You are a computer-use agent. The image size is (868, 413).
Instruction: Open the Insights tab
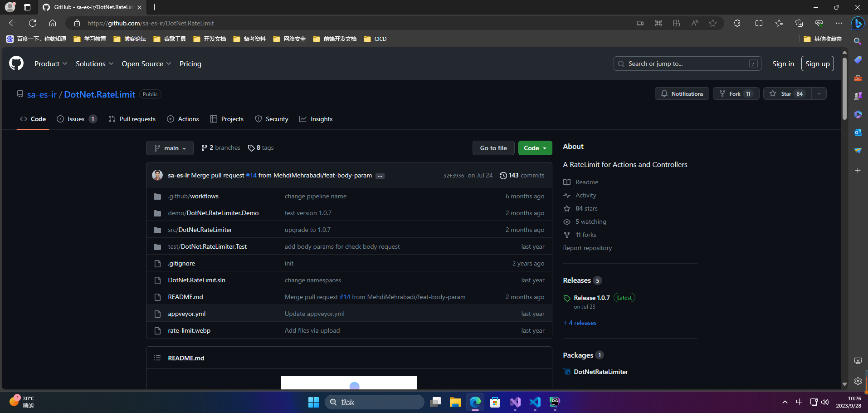316,119
